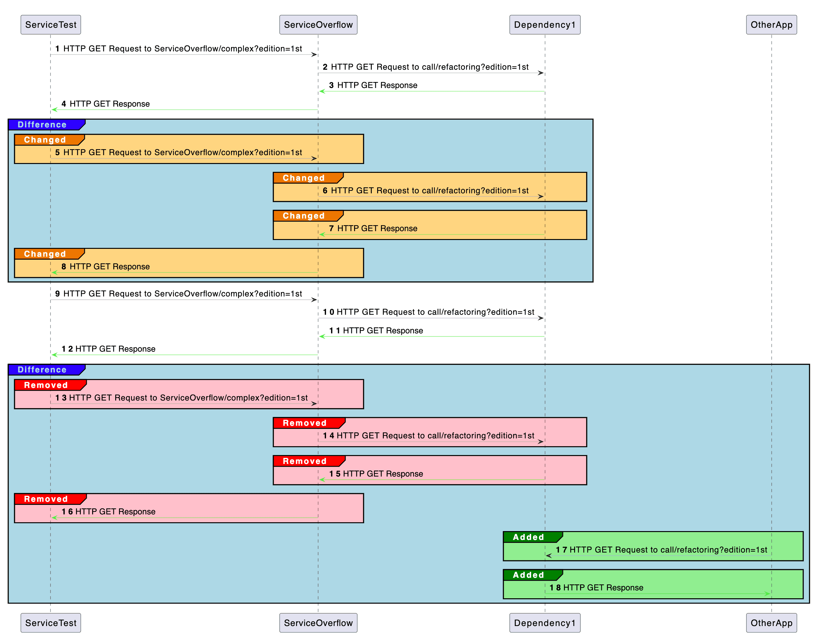
Task: Select the bottom ServiceTest participant box
Action: click(x=50, y=623)
